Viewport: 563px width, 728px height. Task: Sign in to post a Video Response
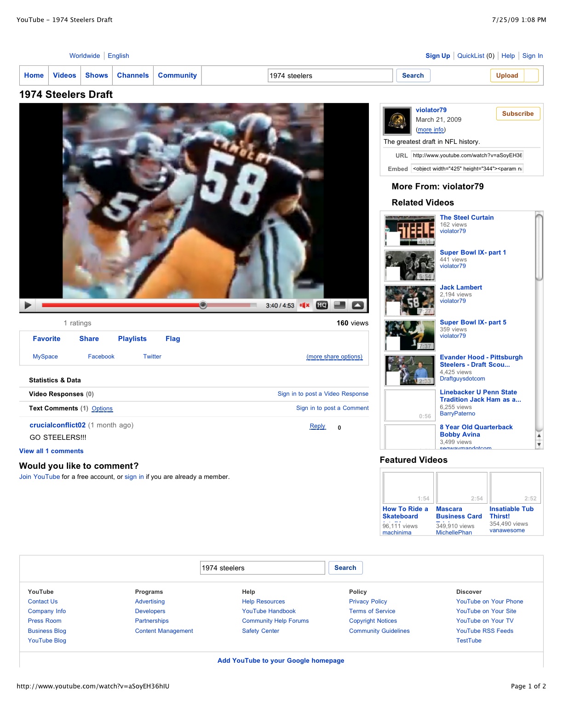[x=323, y=394]
